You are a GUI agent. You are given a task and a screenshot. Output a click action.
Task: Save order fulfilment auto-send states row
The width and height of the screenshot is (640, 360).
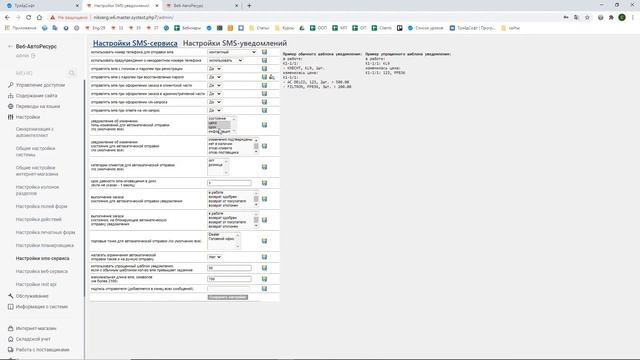click(x=264, y=199)
